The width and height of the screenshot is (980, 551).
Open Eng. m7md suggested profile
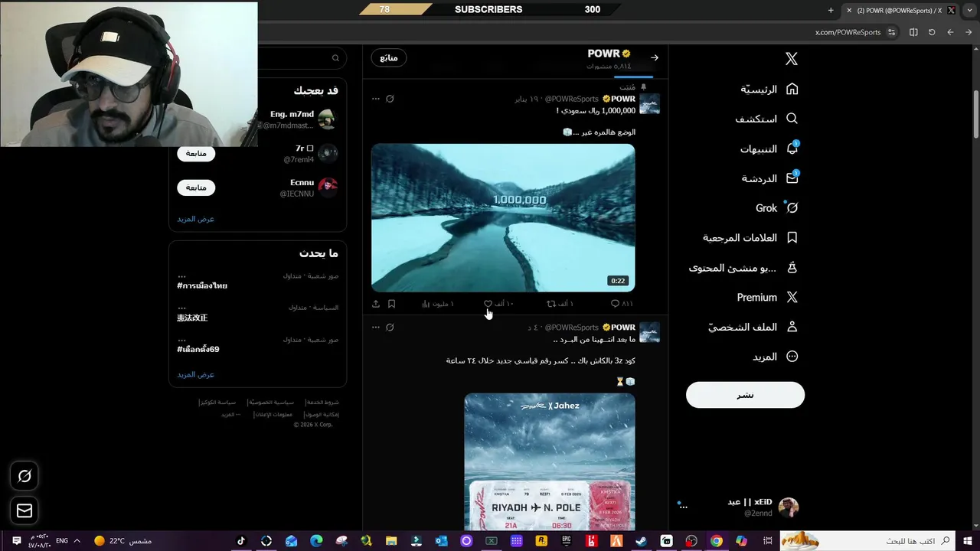pyautogui.click(x=292, y=115)
